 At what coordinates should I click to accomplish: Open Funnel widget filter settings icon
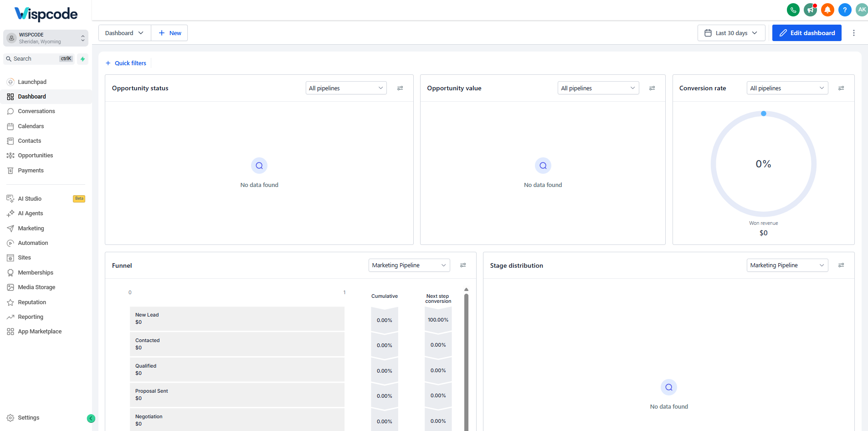click(x=463, y=265)
